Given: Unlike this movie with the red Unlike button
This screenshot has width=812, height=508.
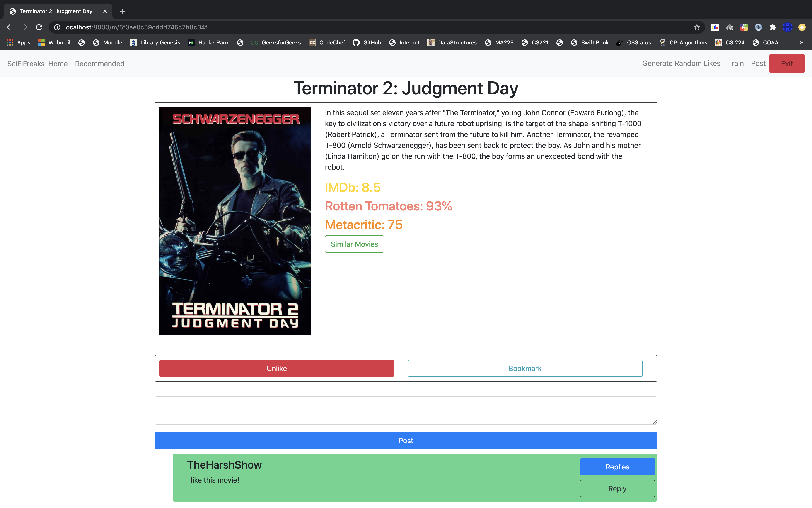Looking at the screenshot, I should click(x=277, y=368).
